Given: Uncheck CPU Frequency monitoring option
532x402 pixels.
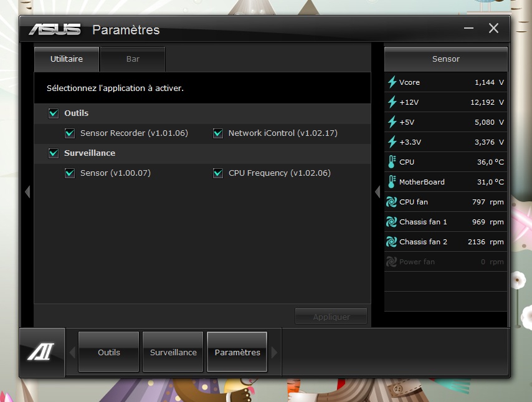Looking at the screenshot, I should 218,173.
